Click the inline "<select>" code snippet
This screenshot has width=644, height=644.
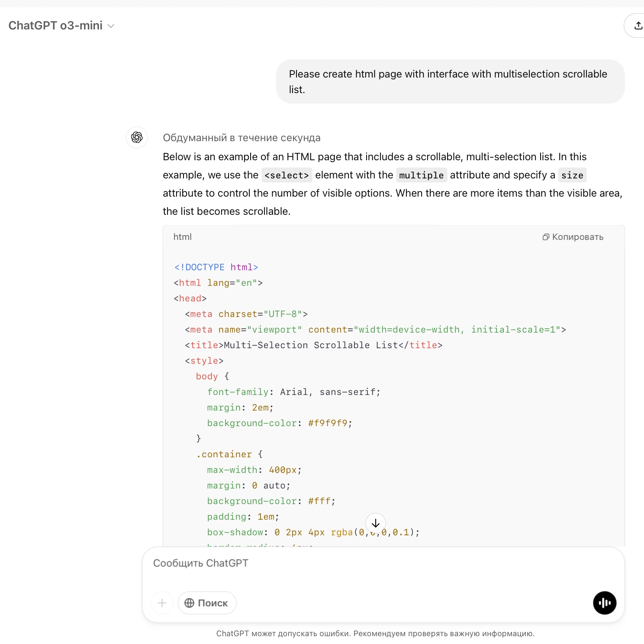pos(287,175)
